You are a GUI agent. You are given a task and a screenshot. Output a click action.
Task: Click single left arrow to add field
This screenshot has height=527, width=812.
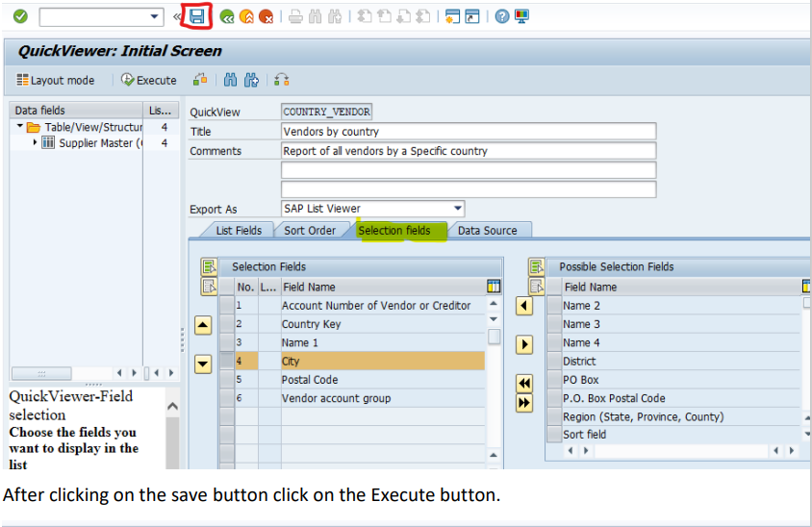click(524, 306)
